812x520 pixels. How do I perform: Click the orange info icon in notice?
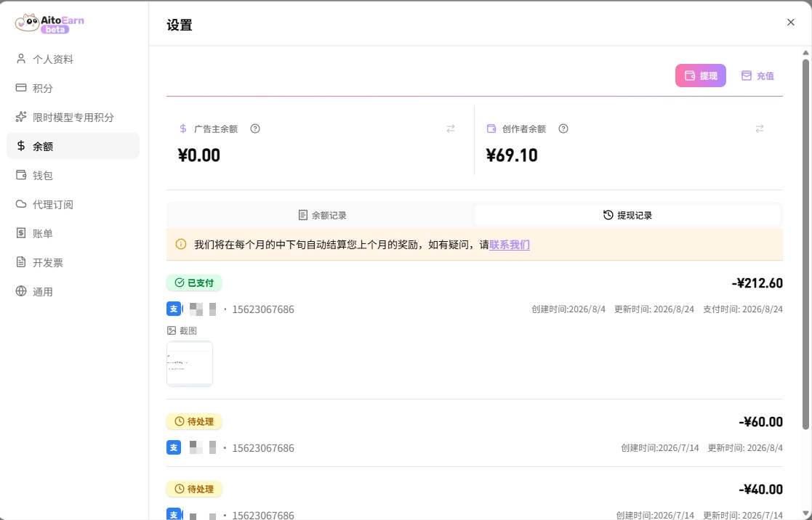pos(181,244)
